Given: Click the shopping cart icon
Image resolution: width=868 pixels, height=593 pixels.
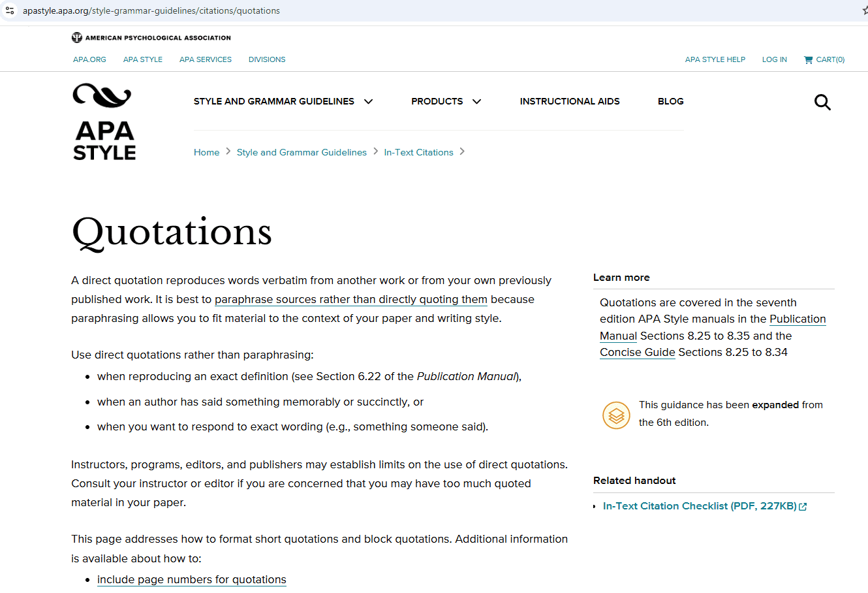Looking at the screenshot, I should tap(809, 59).
